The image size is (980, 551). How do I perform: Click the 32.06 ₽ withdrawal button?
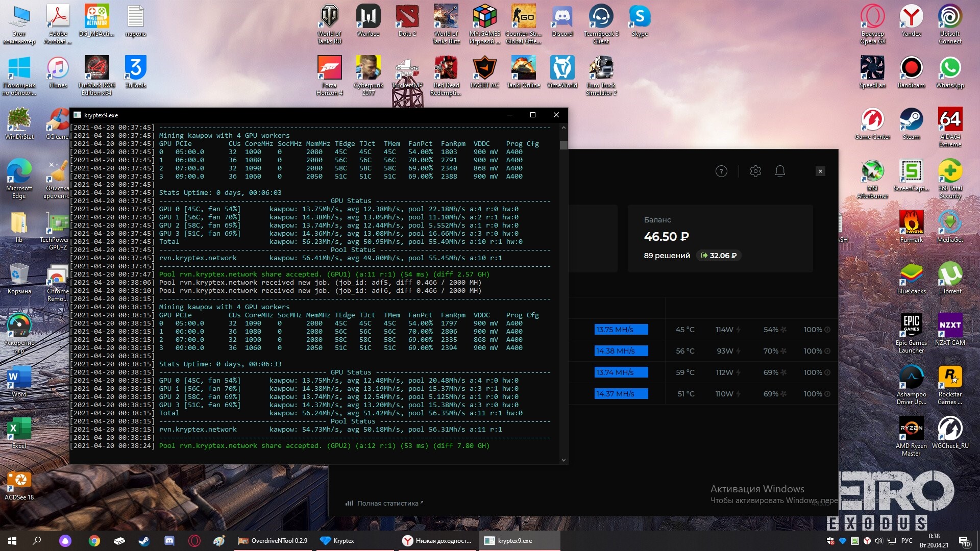pyautogui.click(x=719, y=256)
